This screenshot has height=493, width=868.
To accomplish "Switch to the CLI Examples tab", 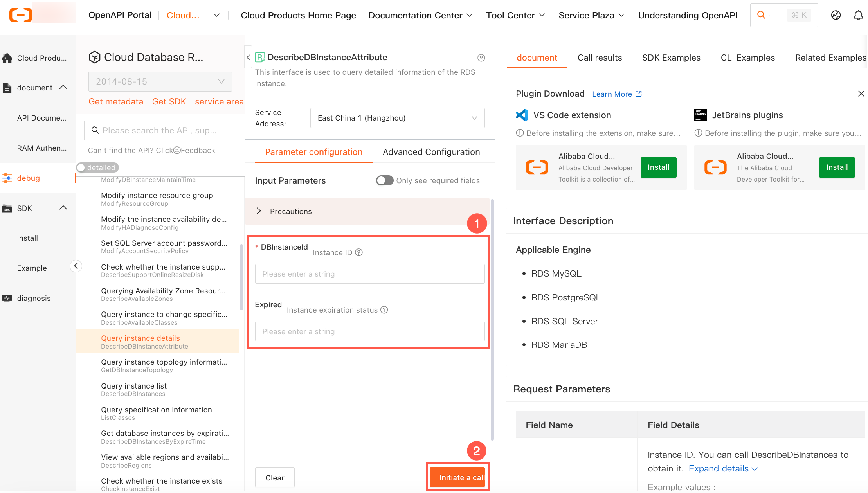I will [x=747, y=58].
